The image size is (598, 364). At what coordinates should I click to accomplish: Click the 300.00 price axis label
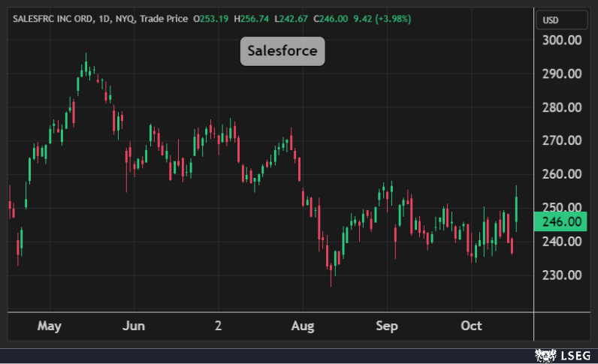562,40
